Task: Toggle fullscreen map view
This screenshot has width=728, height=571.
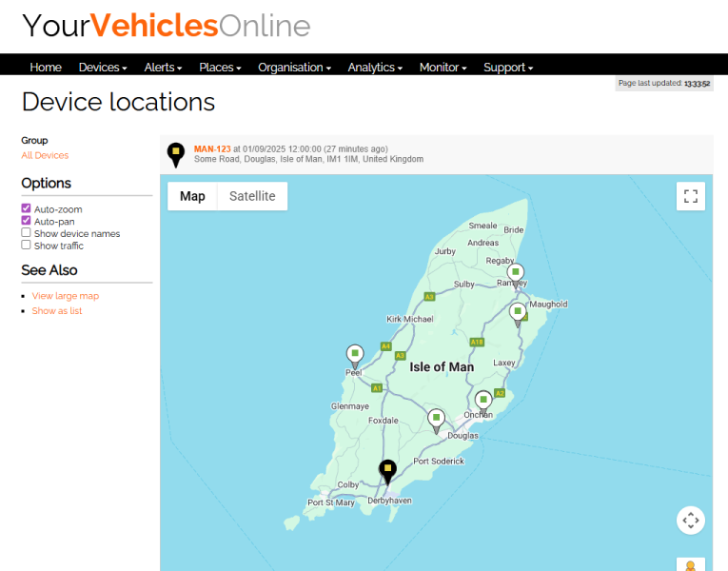Action: pyautogui.click(x=691, y=196)
